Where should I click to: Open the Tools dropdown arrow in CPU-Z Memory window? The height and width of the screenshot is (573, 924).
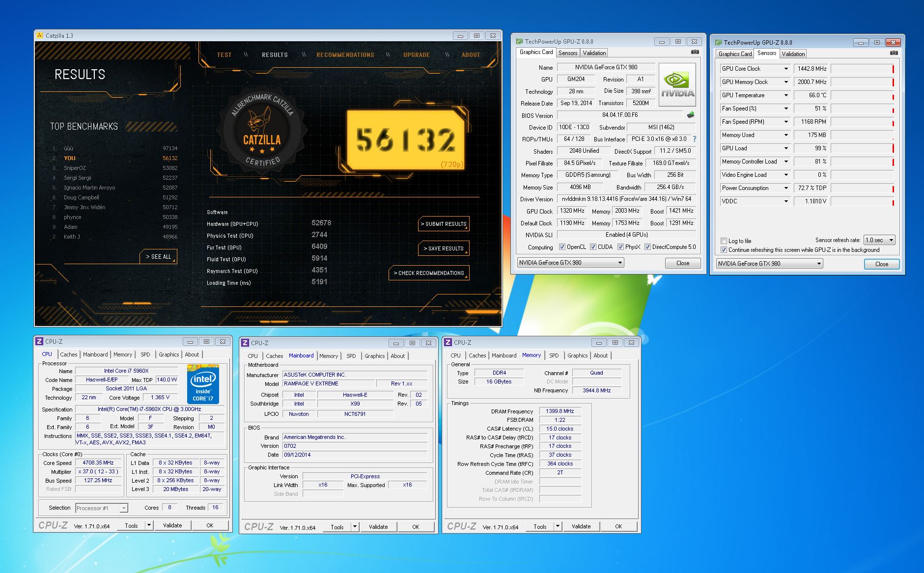point(558,526)
